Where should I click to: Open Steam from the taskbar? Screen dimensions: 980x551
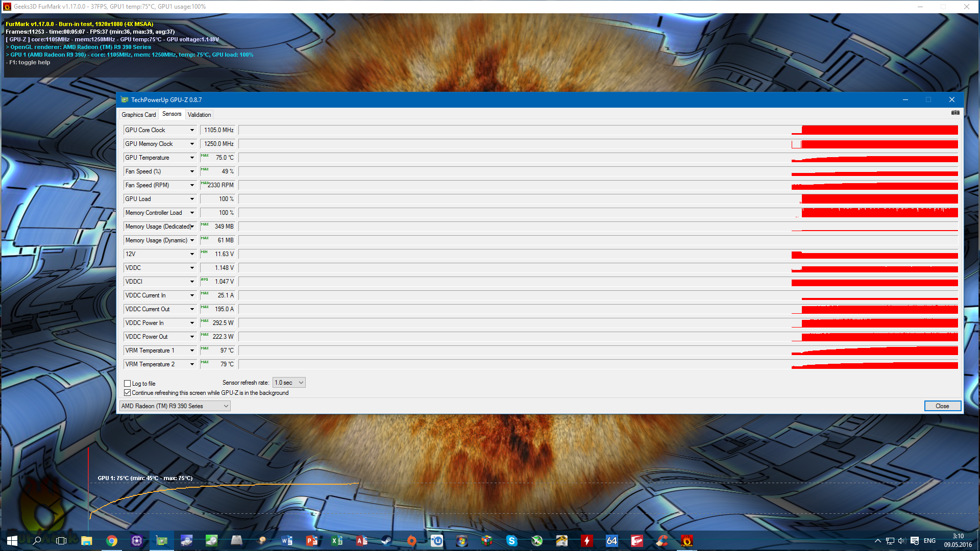coord(386,541)
